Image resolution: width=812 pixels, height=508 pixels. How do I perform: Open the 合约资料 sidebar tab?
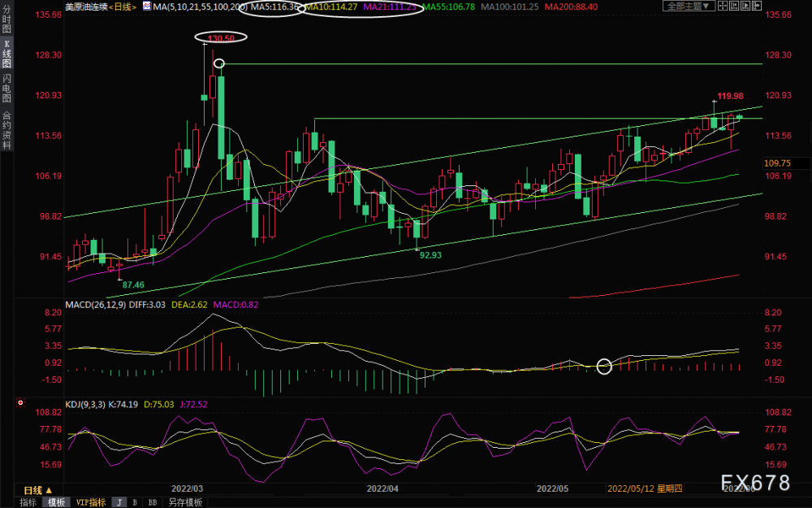[x=6, y=130]
